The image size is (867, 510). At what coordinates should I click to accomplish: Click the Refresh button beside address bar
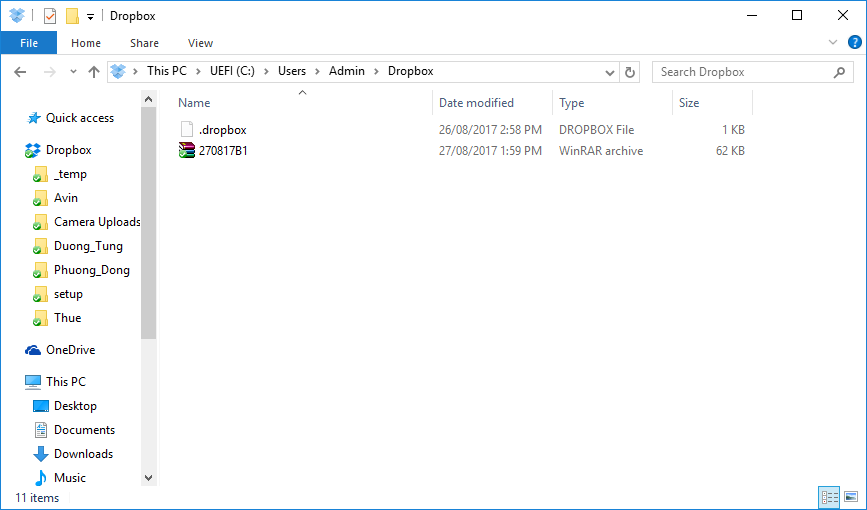pyautogui.click(x=630, y=72)
